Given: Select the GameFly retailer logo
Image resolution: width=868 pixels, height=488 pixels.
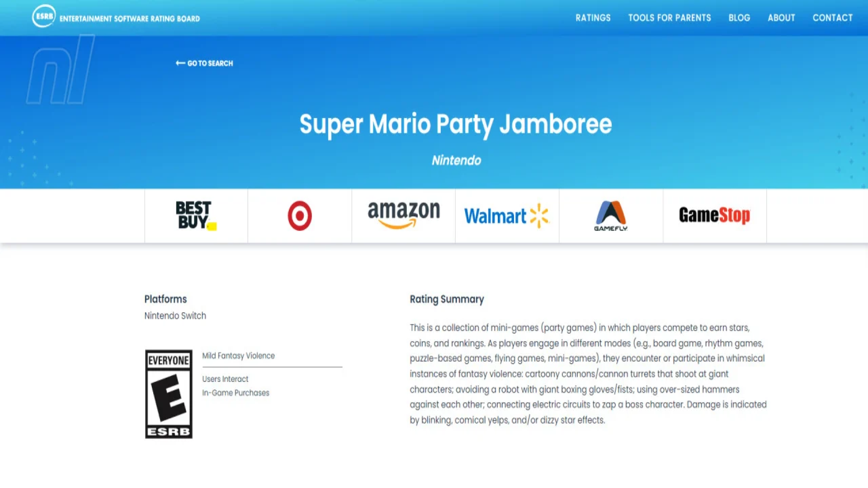Looking at the screenshot, I should coord(610,216).
